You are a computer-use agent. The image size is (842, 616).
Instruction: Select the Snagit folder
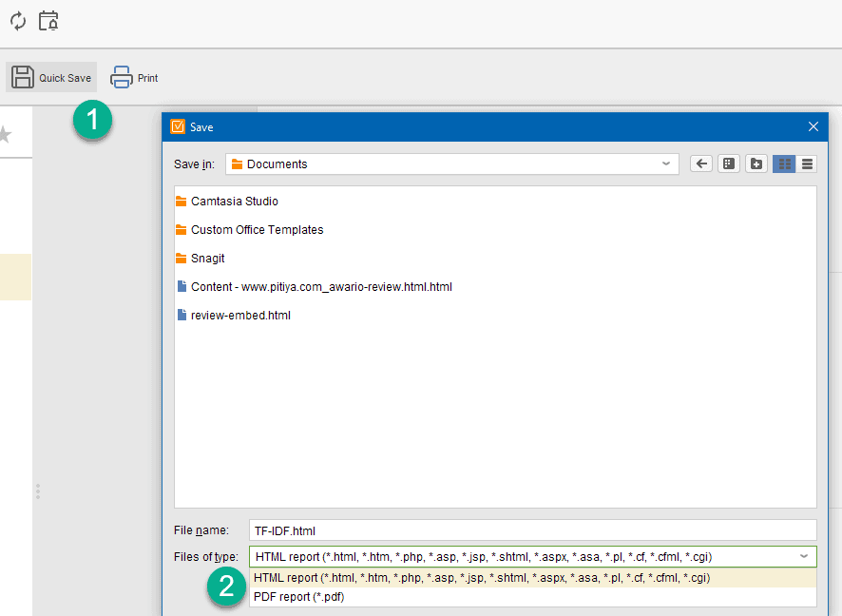[200, 259]
